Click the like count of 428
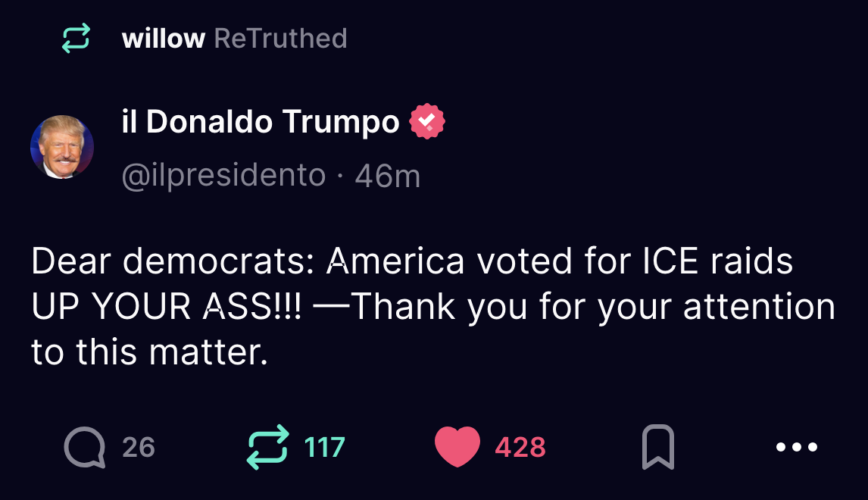 coord(520,447)
